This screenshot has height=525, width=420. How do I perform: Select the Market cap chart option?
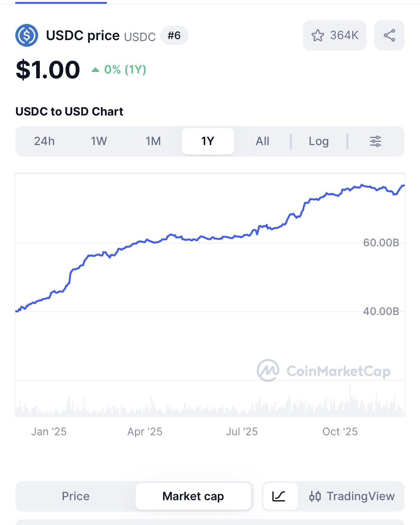point(193,496)
